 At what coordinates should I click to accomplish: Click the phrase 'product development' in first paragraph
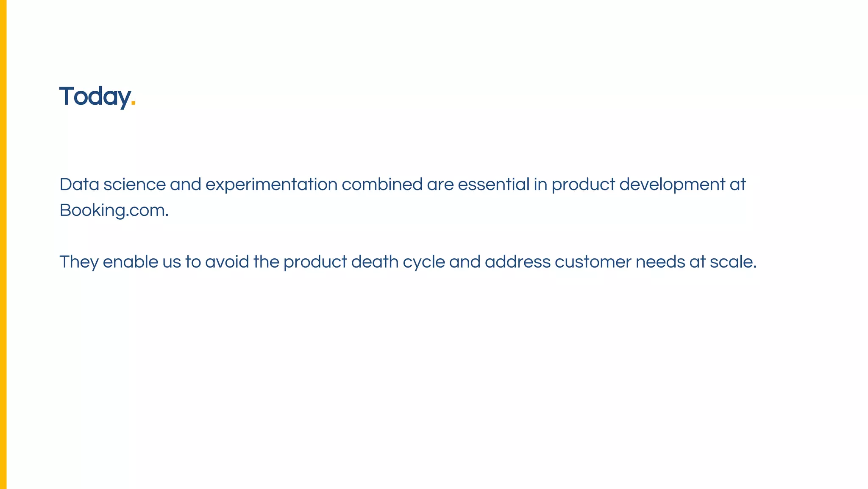(638, 184)
